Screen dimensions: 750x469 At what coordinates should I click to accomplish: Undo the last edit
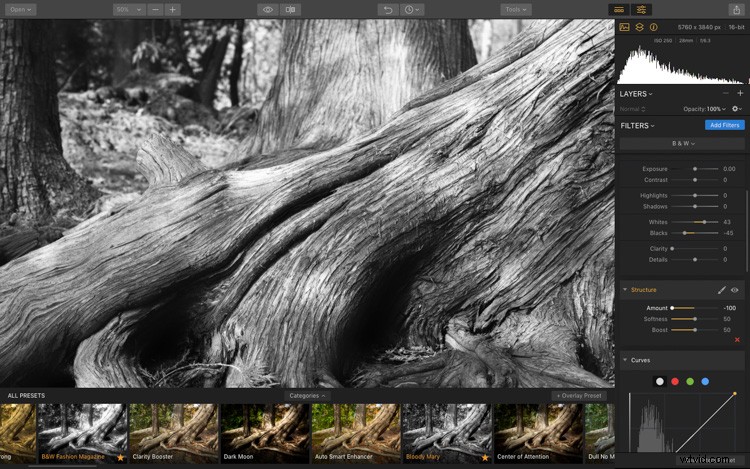click(388, 10)
